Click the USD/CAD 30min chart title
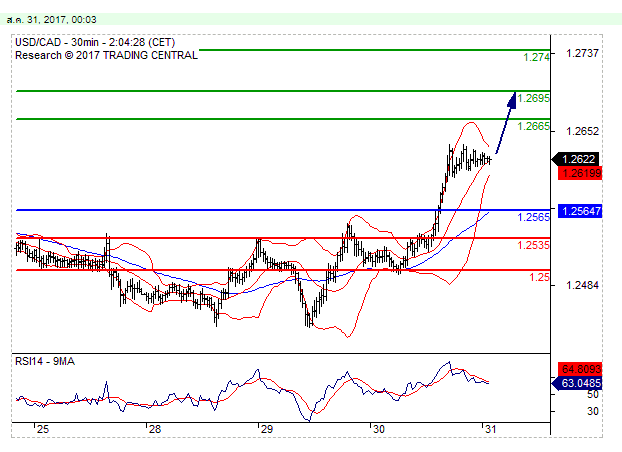The width and height of the screenshot is (622, 452). click(95, 42)
